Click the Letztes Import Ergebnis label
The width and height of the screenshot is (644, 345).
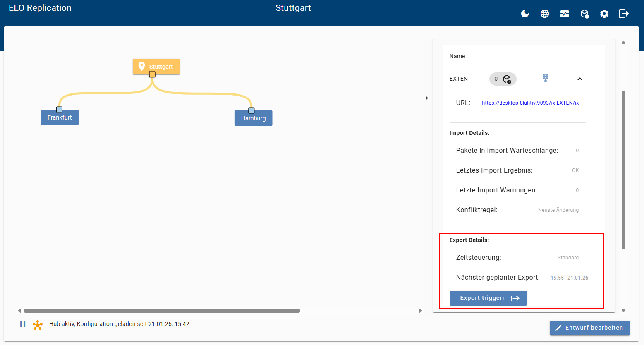click(494, 170)
